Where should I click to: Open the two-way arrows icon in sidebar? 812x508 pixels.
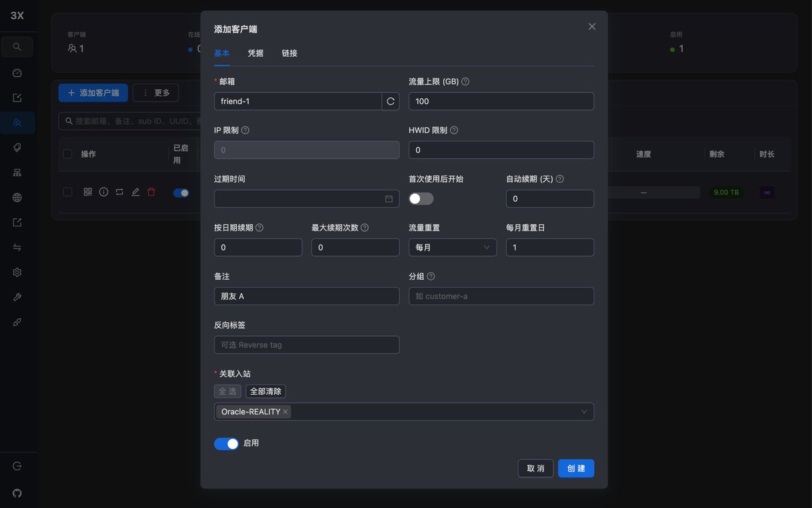tap(17, 247)
